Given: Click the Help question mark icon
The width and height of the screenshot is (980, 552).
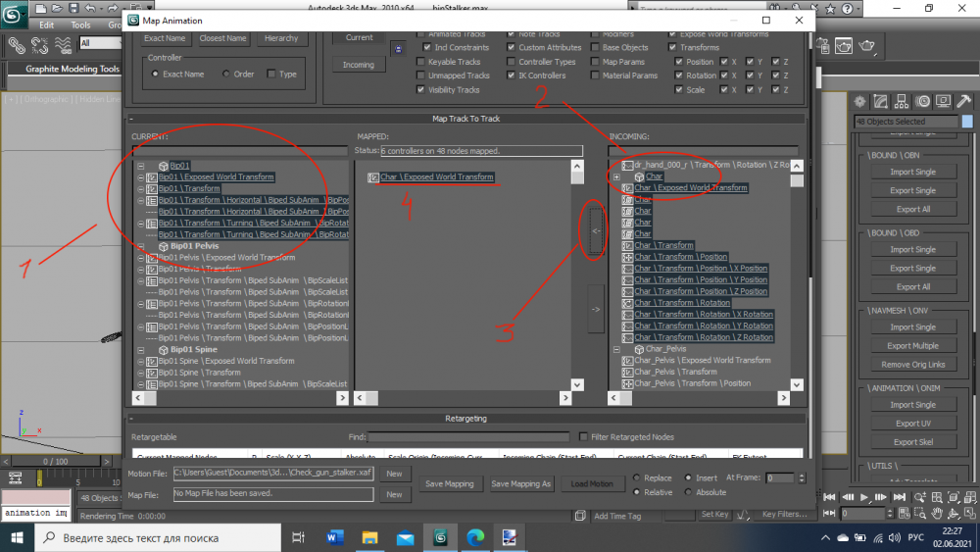Looking at the screenshot, I should (847, 9).
